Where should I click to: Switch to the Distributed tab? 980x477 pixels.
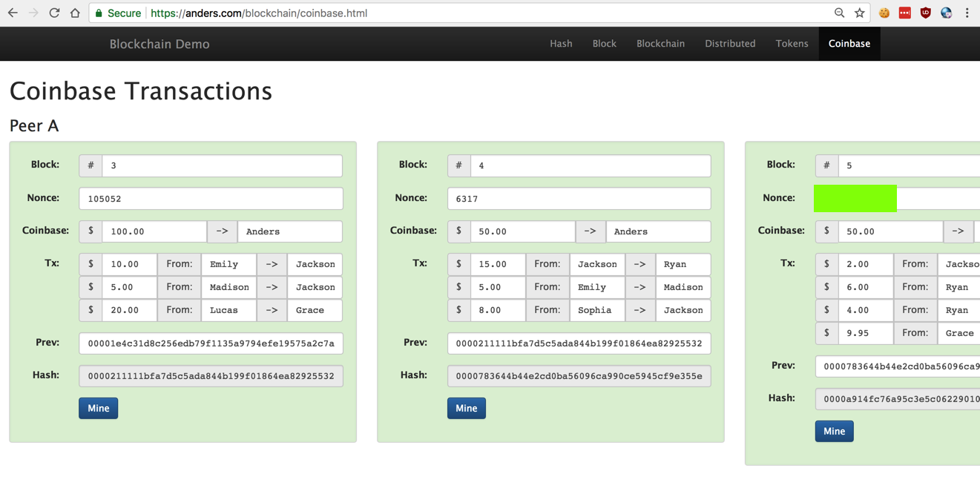coord(730,44)
